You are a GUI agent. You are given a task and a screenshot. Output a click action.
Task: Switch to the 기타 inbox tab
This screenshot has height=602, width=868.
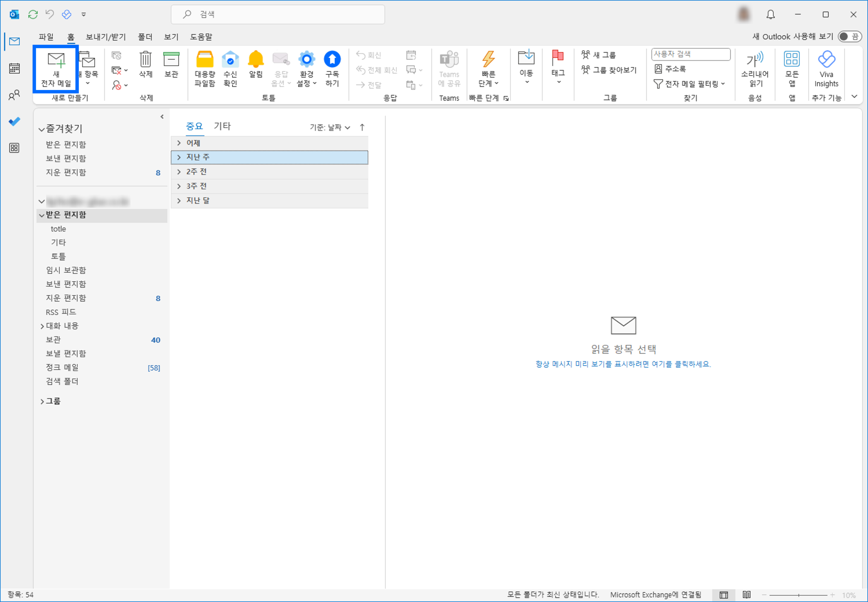point(222,126)
